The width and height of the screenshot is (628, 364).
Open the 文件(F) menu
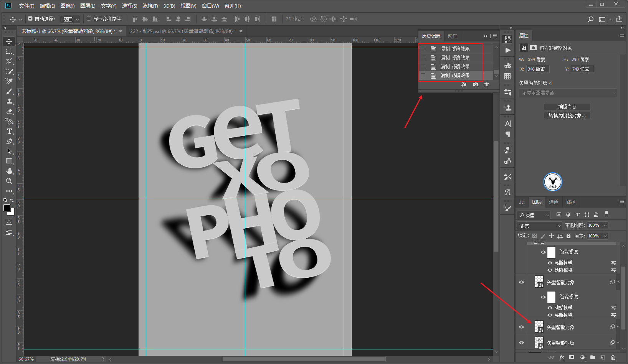click(26, 6)
